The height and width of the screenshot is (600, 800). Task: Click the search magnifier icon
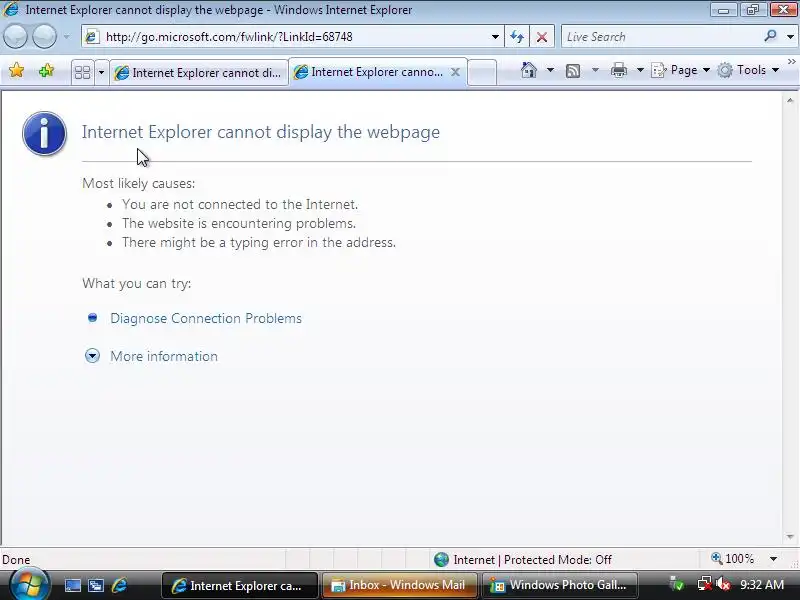770,36
